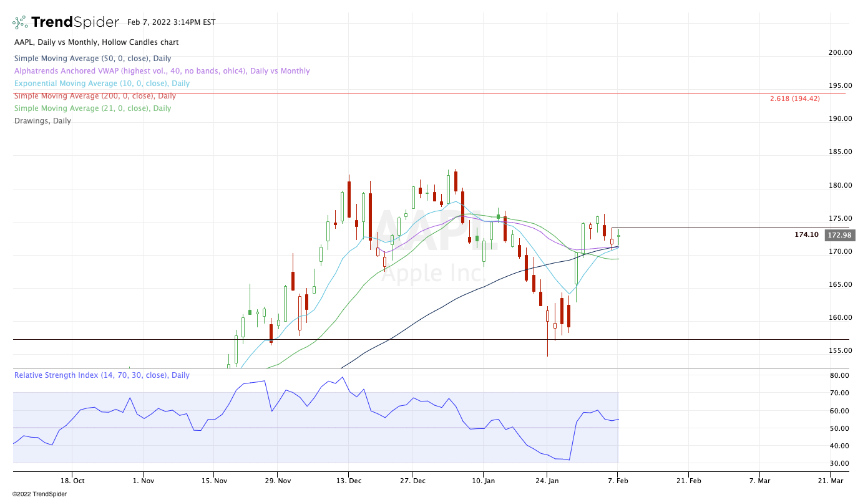The height and width of the screenshot is (500, 868).
Task: Select the 165.00 price axis label
Action: point(840,284)
